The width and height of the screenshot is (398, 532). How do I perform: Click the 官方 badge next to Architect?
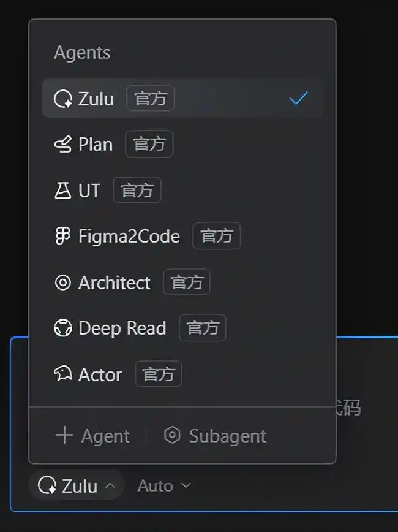click(x=186, y=282)
